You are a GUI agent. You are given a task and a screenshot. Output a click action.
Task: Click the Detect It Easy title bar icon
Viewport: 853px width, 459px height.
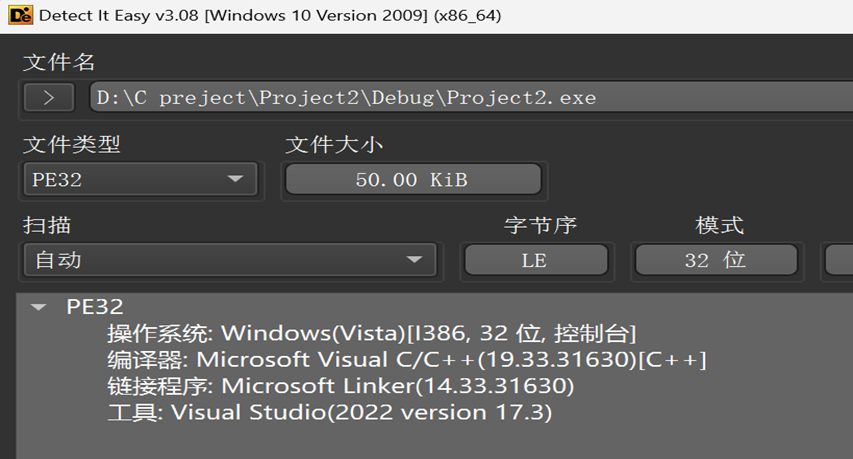pyautogui.click(x=21, y=15)
